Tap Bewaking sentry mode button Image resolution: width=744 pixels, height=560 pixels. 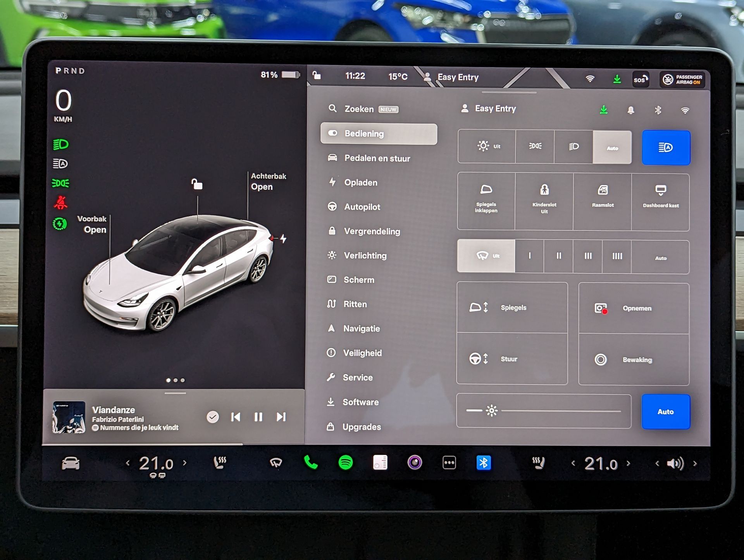point(634,360)
